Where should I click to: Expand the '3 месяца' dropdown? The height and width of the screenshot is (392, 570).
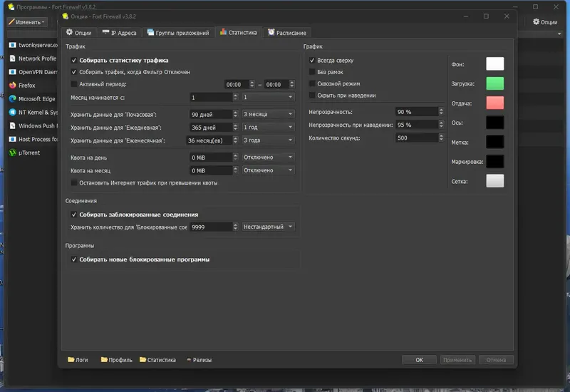[x=268, y=114]
